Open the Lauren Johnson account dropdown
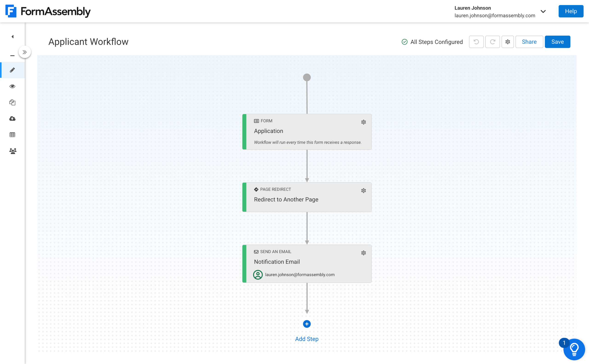 point(543,12)
